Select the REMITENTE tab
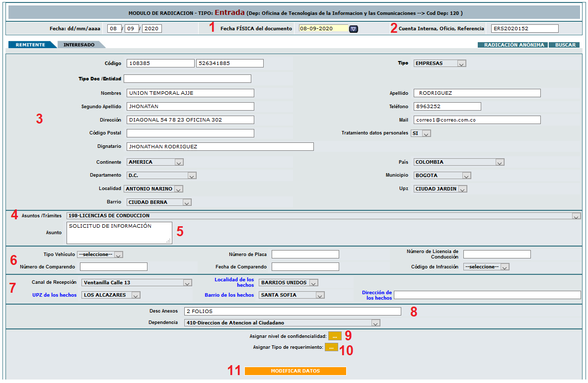The width and height of the screenshot is (588, 383). (30, 45)
